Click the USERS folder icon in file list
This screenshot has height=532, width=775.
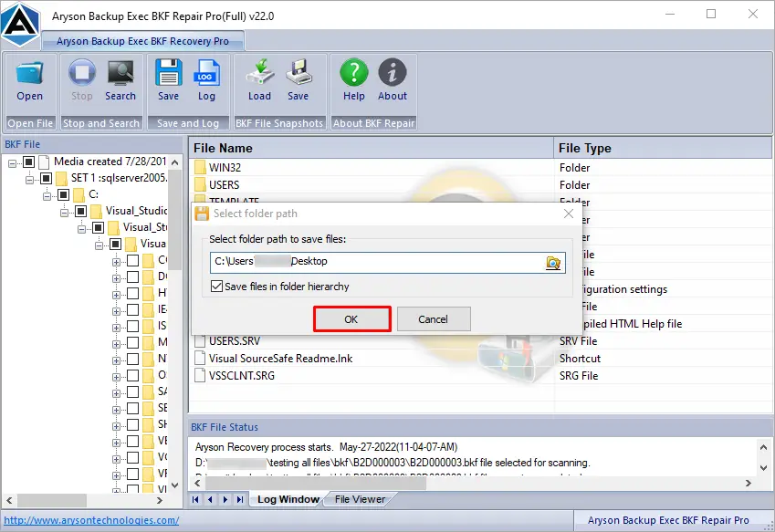tap(200, 184)
